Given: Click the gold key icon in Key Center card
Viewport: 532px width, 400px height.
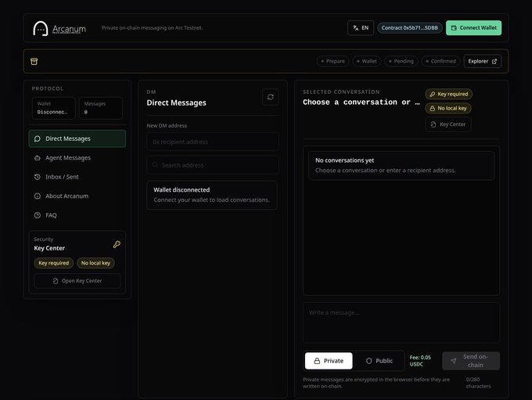Looking at the screenshot, I should (117, 244).
